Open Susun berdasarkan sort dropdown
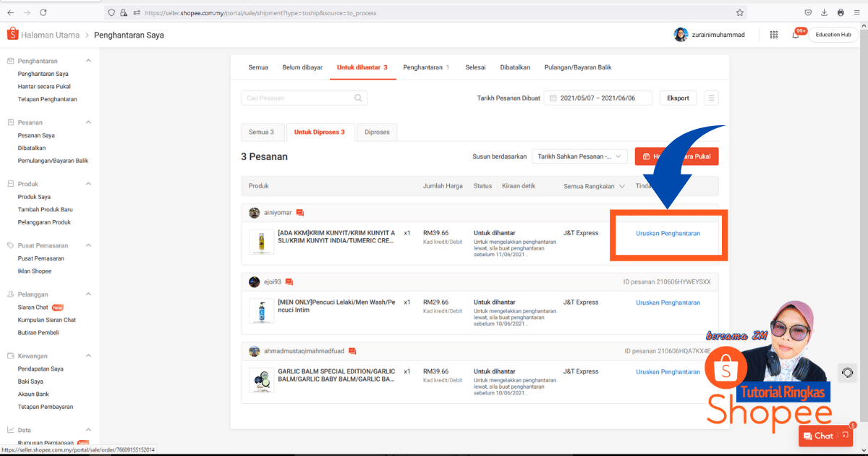Viewport: 868px width, 456px height. click(x=579, y=156)
